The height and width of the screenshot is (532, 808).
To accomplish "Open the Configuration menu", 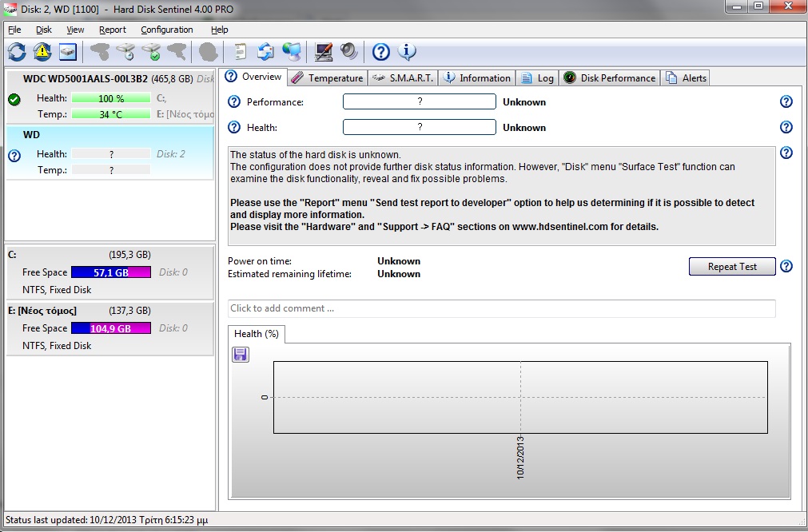I will [x=167, y=30].
